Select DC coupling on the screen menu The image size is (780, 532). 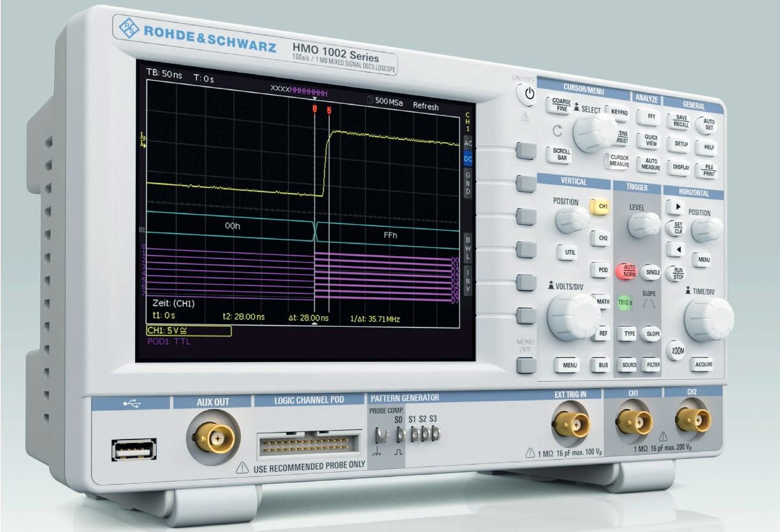pos(468,159)
